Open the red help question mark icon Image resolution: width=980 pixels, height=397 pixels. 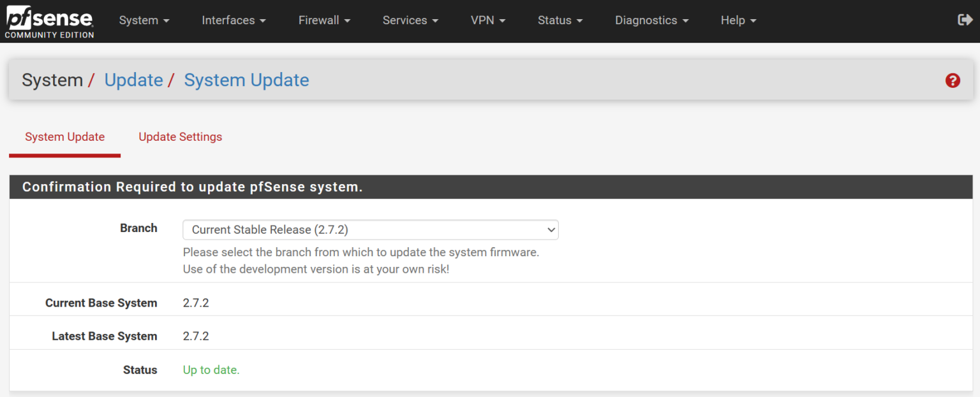click(x=953, y=80)
